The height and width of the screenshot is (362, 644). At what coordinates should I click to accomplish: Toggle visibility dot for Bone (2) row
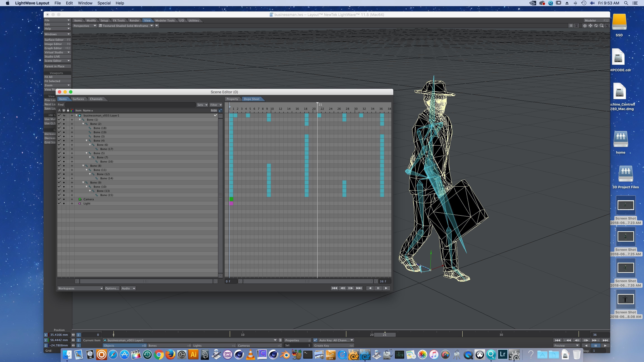pos(64,124)
